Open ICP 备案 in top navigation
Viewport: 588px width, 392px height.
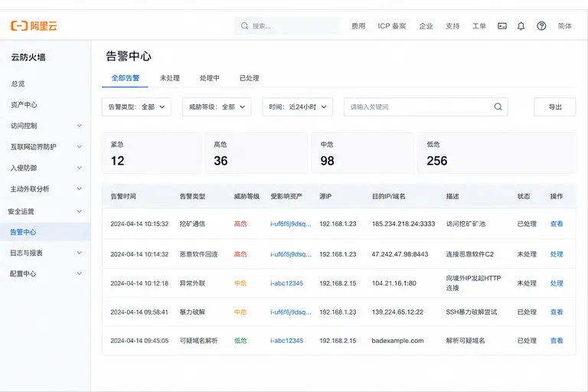(x=392, y=26)
